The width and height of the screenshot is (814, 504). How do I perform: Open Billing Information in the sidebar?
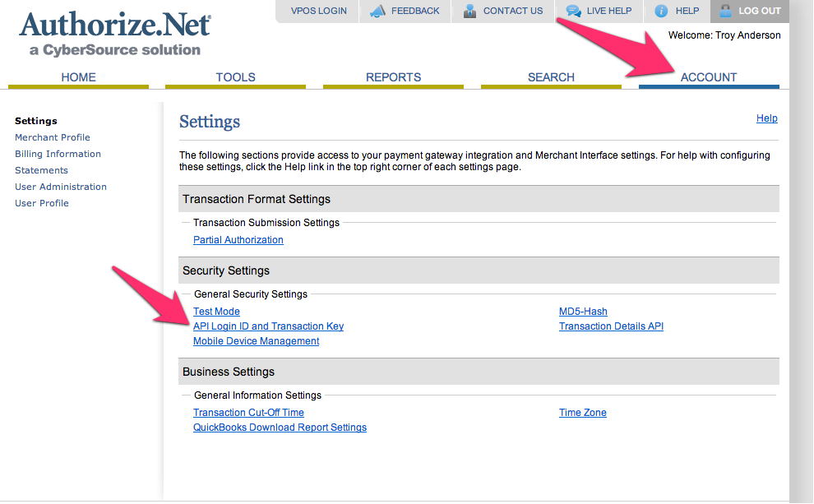pyautogui.click(x=58, y=154)
